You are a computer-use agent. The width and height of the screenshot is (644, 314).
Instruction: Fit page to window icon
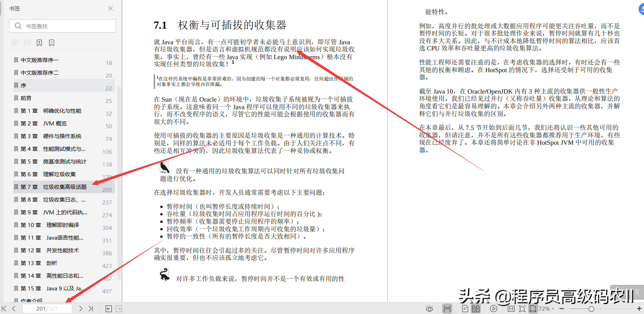522,309
